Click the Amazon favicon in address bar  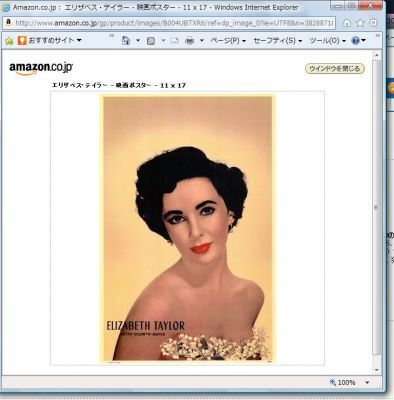pos(8,23)
